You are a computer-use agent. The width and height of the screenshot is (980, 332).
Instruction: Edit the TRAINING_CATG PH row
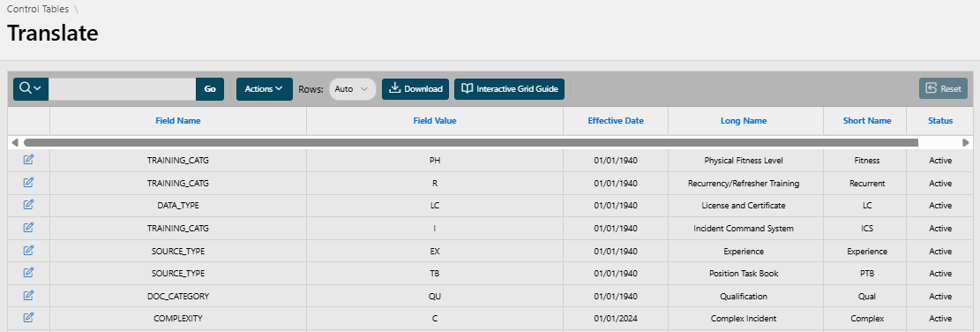tap(28, 160)
